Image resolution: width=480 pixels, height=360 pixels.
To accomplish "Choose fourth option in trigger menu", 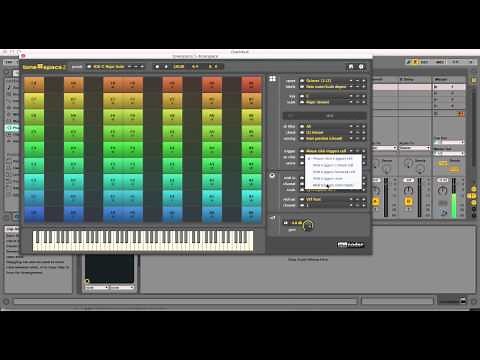I will [333, 179].
